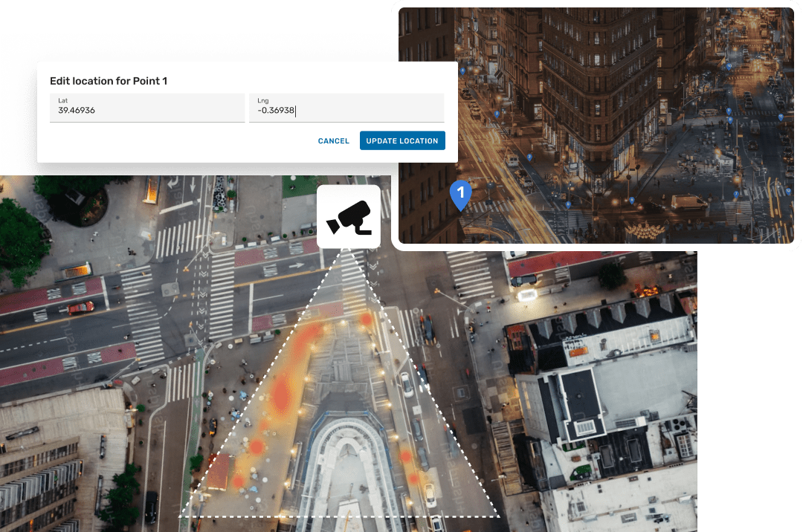Click map marker 10 at the top right

click(729, 65)
